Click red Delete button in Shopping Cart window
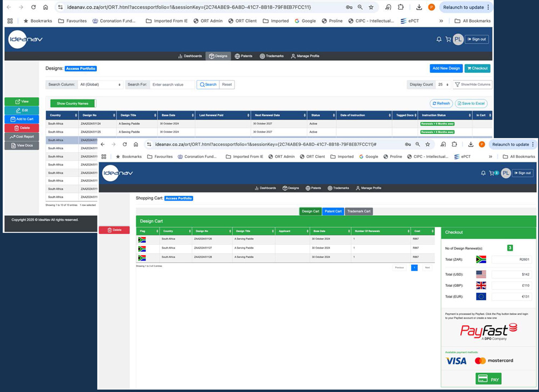This screenshot has height=392, width=539. (x=114, y=230)
